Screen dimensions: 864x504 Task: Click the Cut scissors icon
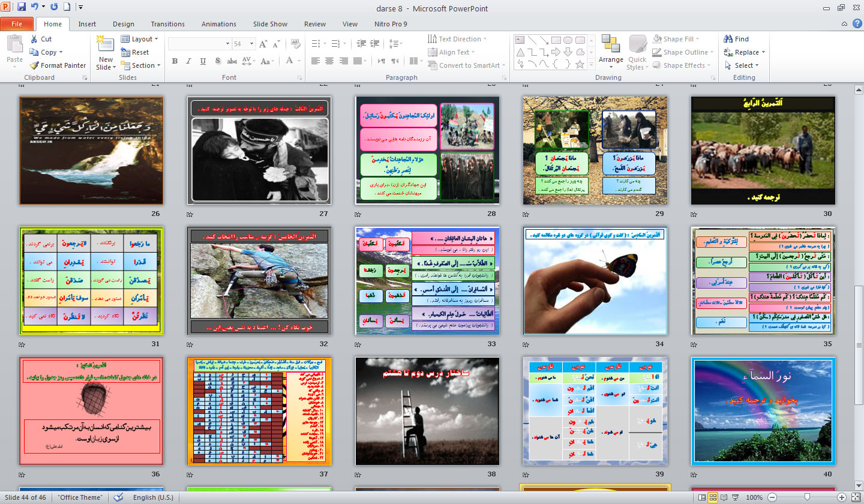point(34,39)
